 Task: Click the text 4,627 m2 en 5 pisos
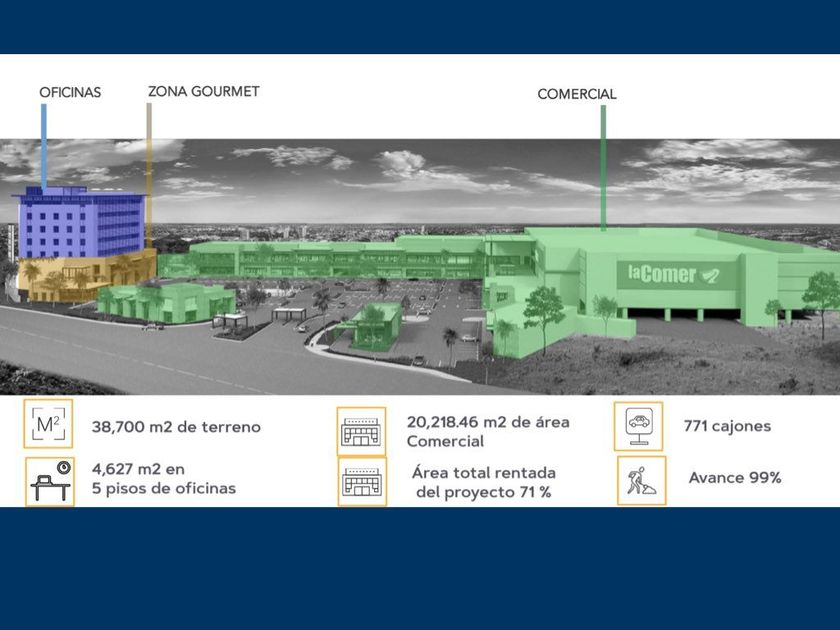pos(164,478)
